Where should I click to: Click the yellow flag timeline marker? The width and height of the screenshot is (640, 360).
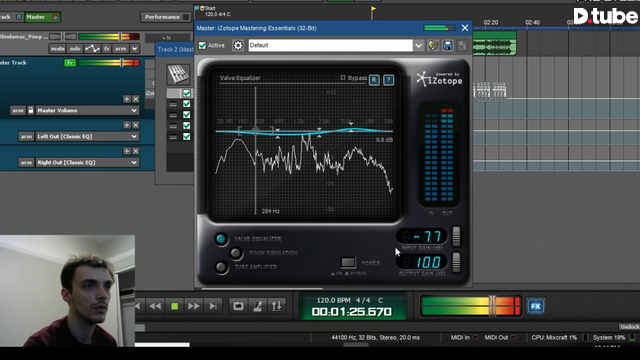[373, 12]
